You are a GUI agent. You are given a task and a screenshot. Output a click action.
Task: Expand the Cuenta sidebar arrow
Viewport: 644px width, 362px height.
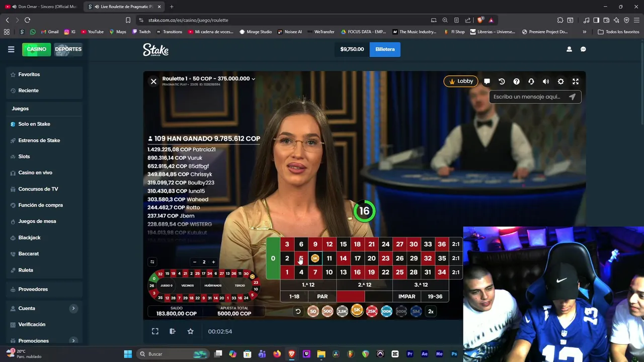pos(73,308)
